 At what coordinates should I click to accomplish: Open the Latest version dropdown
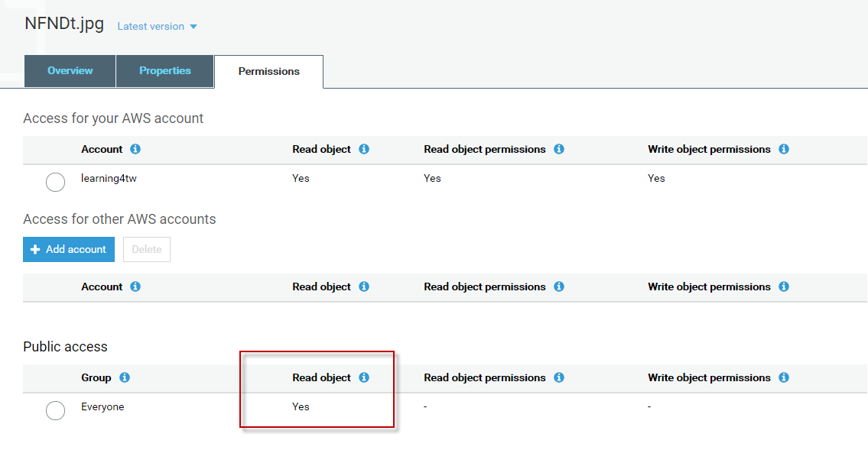[157, 26]
